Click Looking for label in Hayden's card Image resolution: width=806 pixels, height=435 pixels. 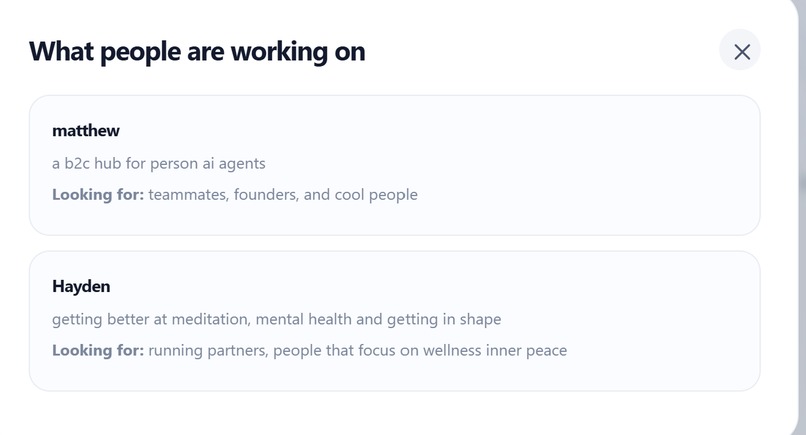tap(98, 350)
